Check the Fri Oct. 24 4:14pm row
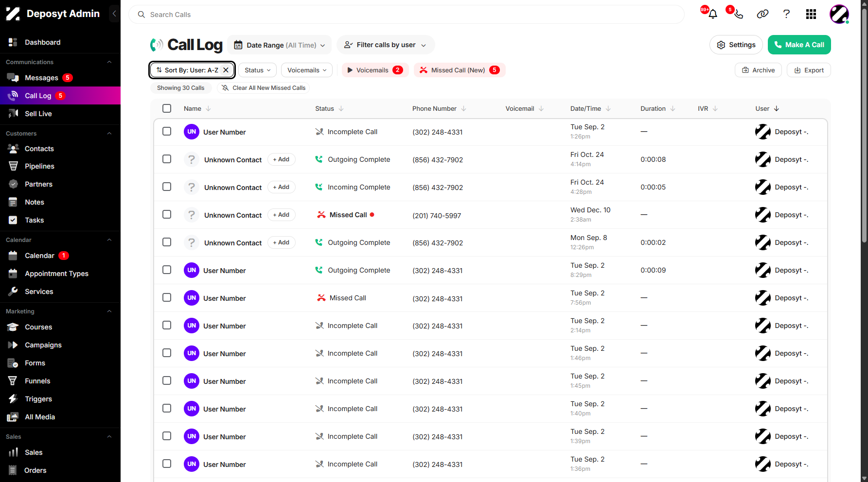The image size is (868, 482). coord(167,159)
